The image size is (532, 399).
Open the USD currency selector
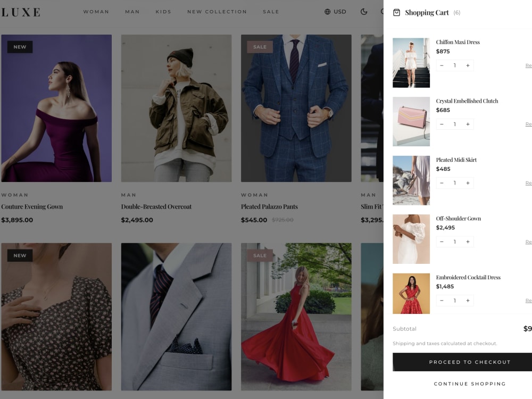coord(335,12)
